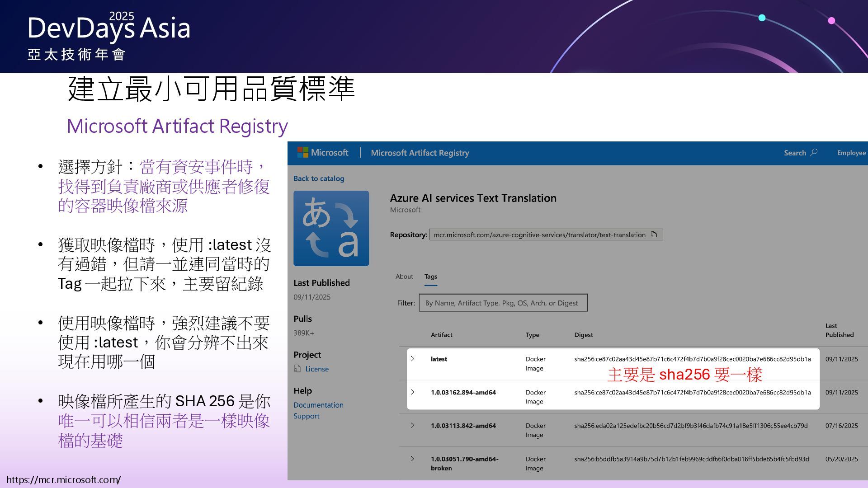This screenshot has height=488, width=868.
Task: Expand the 1.0.03162.894-amd64 row
Action: pyautogui.click(x=412, y=392)
